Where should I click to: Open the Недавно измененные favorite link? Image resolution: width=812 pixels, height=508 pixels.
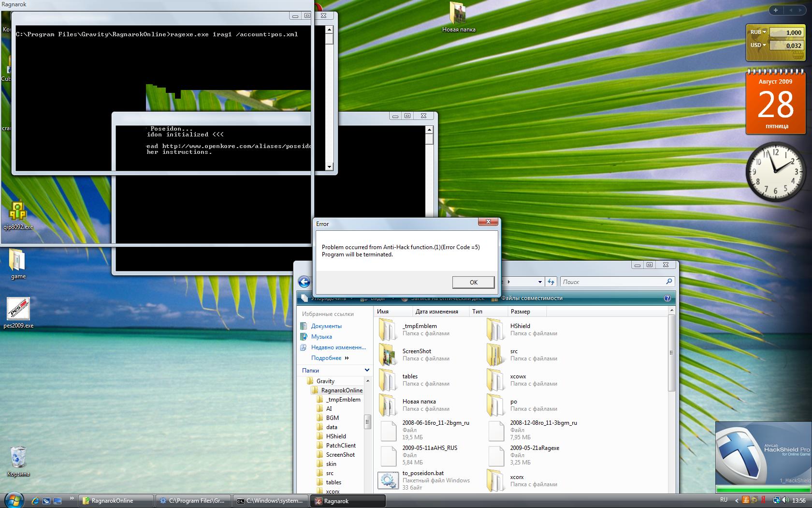(x=338, y=347)
